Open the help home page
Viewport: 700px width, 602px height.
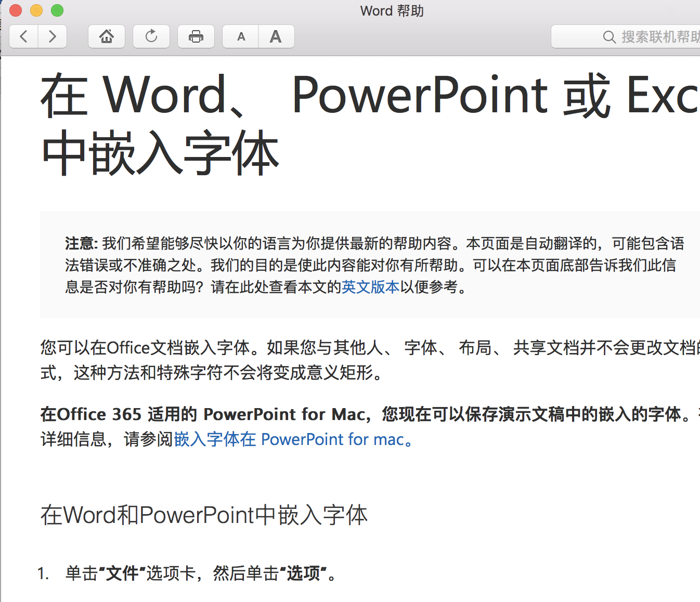(107, 36)
